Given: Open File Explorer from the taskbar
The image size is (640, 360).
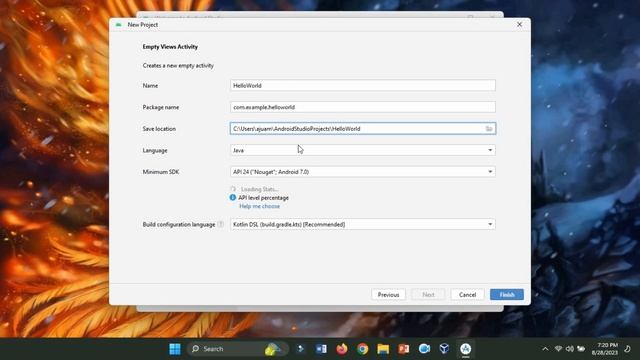Looking at the screenshot, I should [x=383, y=349].
